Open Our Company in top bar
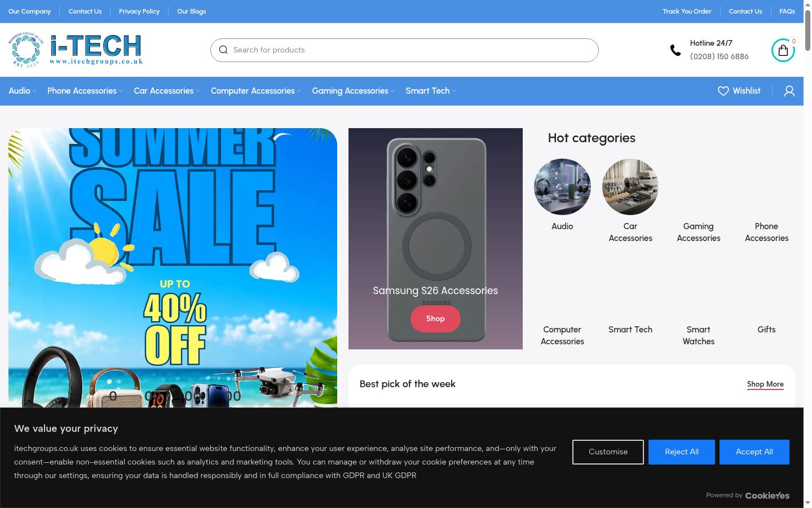Image resolution: width=812 pixels, height=508 pixels. point(29,11)
